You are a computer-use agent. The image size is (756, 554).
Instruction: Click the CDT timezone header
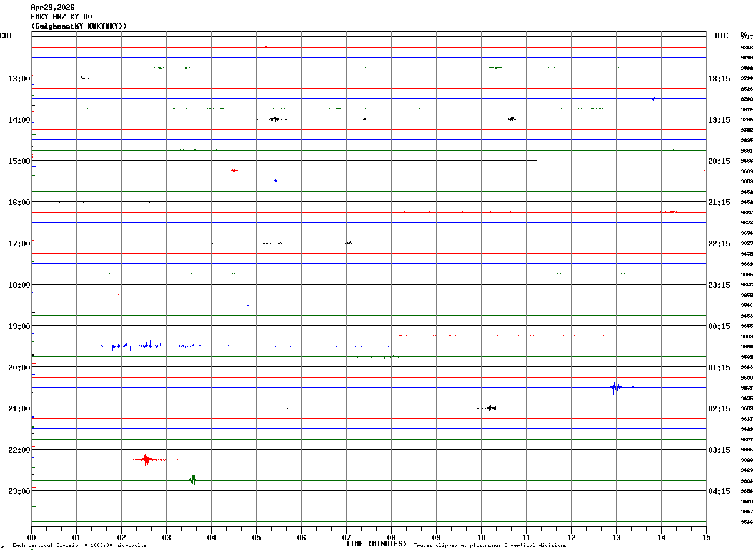click(x=6, y=36)
